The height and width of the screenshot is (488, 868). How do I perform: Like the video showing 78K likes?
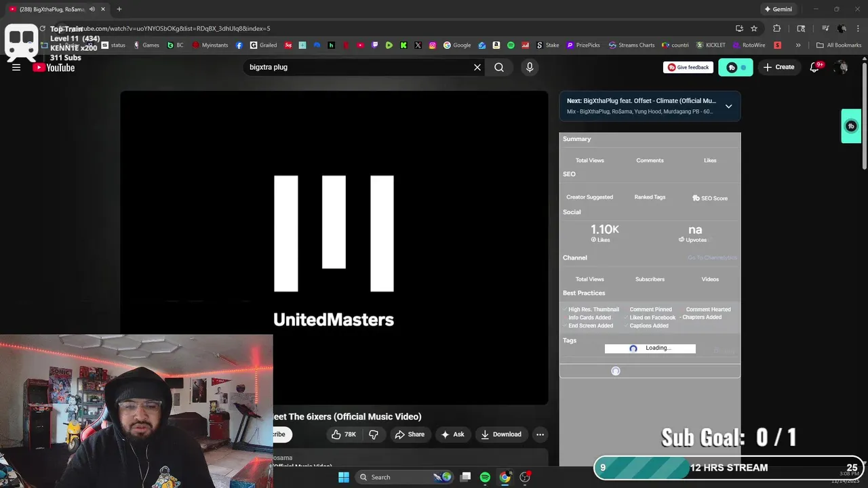pos(344,434)
